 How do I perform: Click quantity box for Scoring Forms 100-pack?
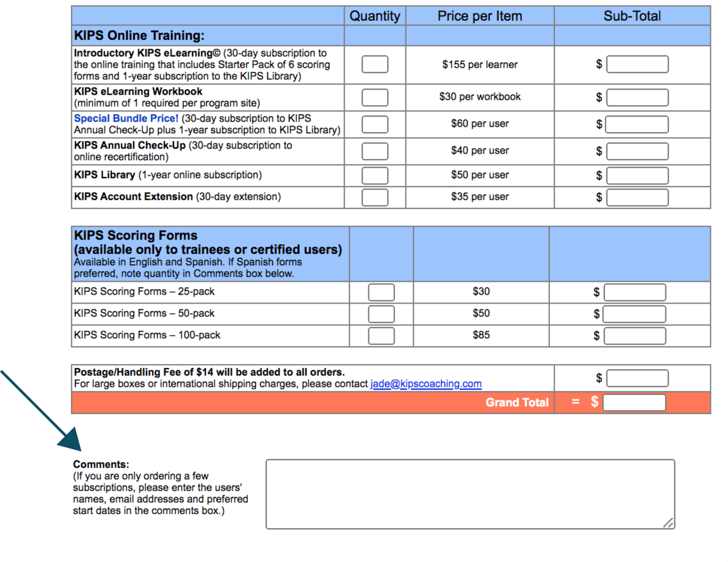pyautogui.click(x=381, y=336)
